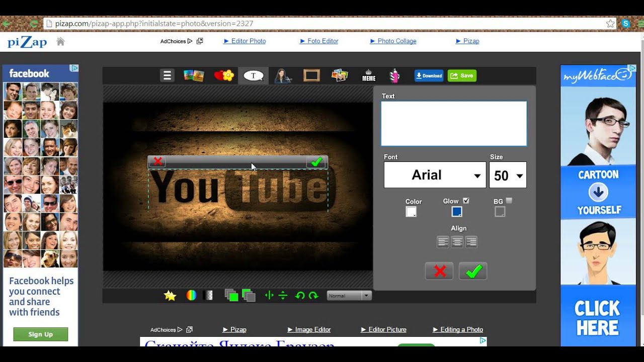
Task: Open the cut-out person tool
Action: coord(283,75)
